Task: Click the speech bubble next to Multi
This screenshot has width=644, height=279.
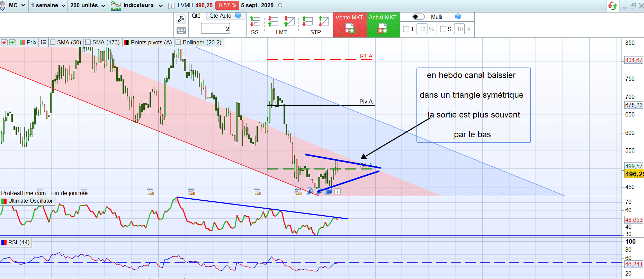Action: pyautogui.click(x=458, y=17)
